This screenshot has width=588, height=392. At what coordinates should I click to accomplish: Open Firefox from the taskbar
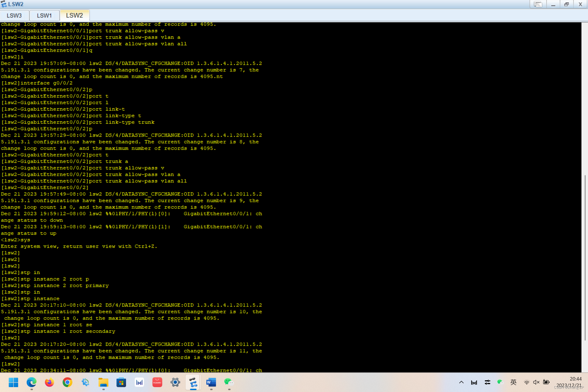49,382
